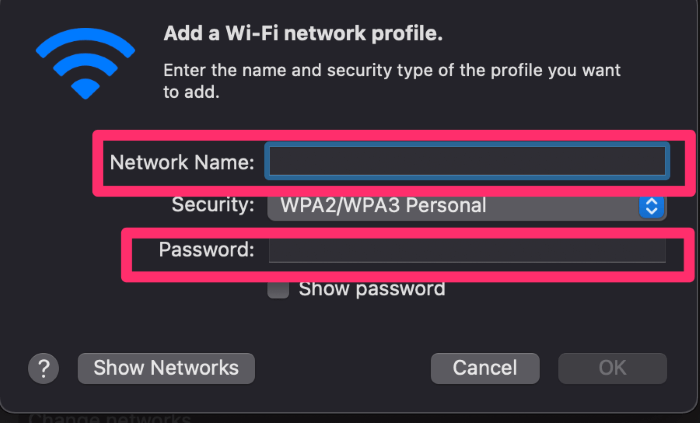Image resolution: width=700 pixels, height=423 pixels.
Task: Cancel adding the Wi-Fi profile
Action: point(485,369)
